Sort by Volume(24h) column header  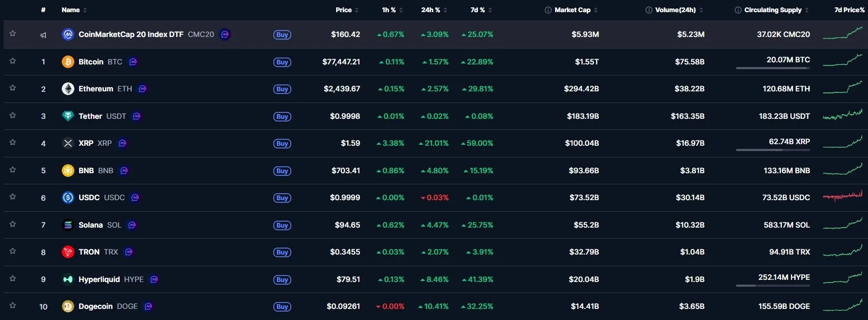[x=679, y=10]
